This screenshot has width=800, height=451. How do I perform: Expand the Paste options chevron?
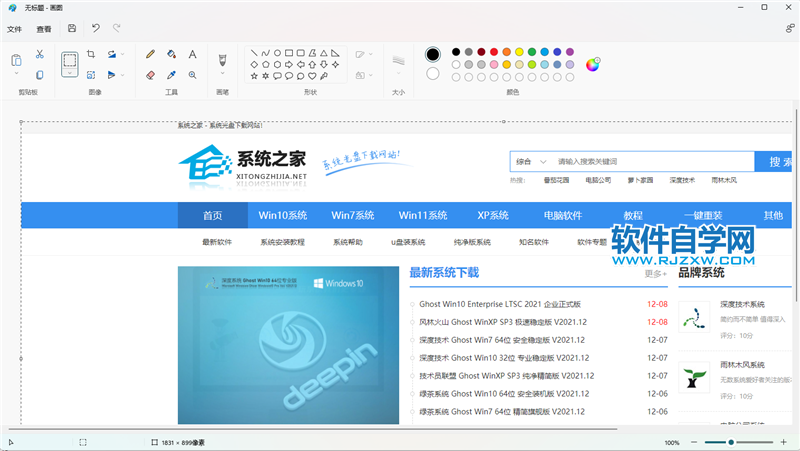(16, 74)
